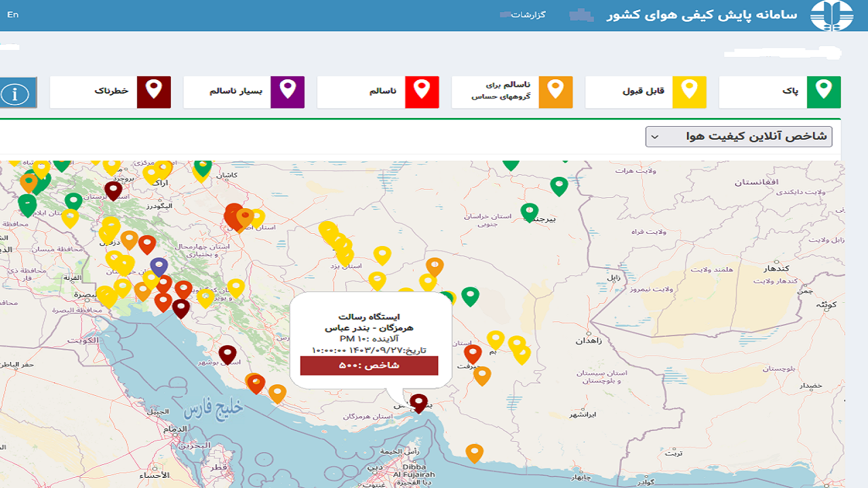Click the dark red خطرناک legend pin icon
This screenshot has width=868, height=488.
(x=154, y=92)
